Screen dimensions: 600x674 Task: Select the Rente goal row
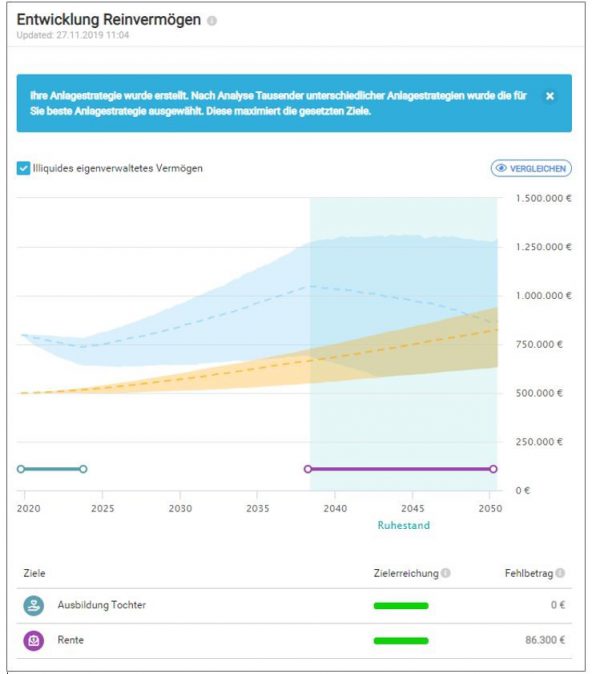200,640
